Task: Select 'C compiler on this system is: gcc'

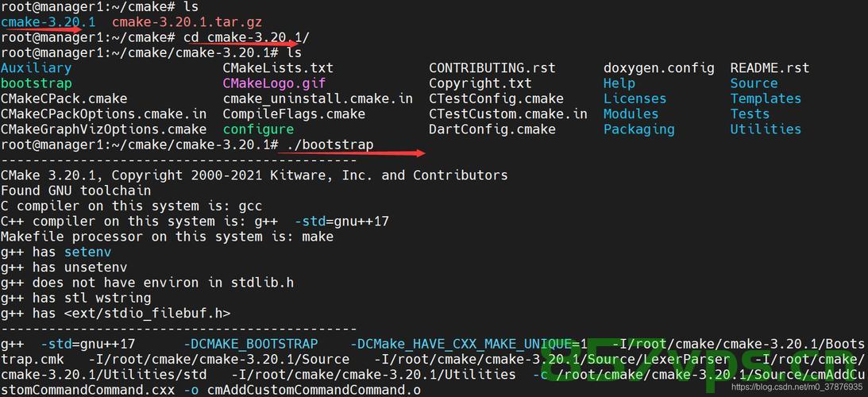Action: (131, 206)
